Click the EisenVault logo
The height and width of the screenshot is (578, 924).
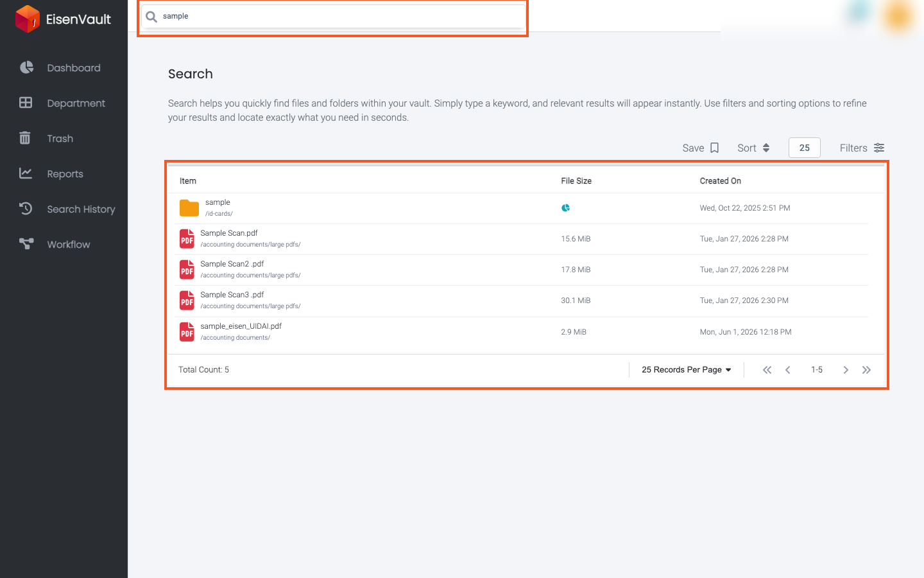(63, 19)
